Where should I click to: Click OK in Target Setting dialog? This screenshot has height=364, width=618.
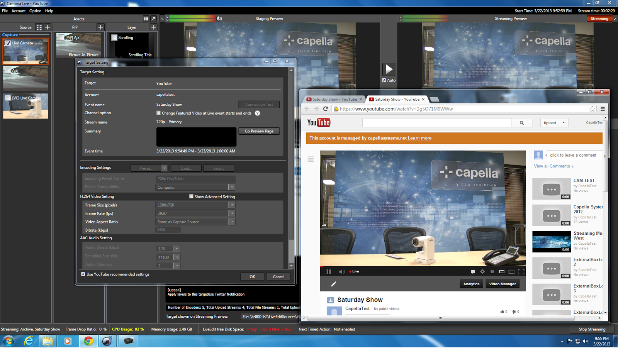click(x=252, y=277)
